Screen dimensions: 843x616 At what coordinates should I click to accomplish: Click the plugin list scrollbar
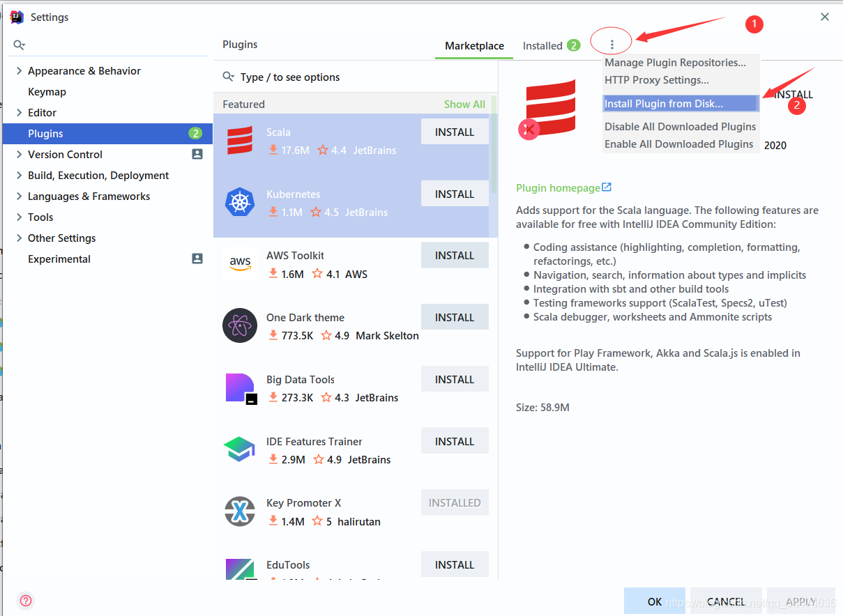[494, 145]
